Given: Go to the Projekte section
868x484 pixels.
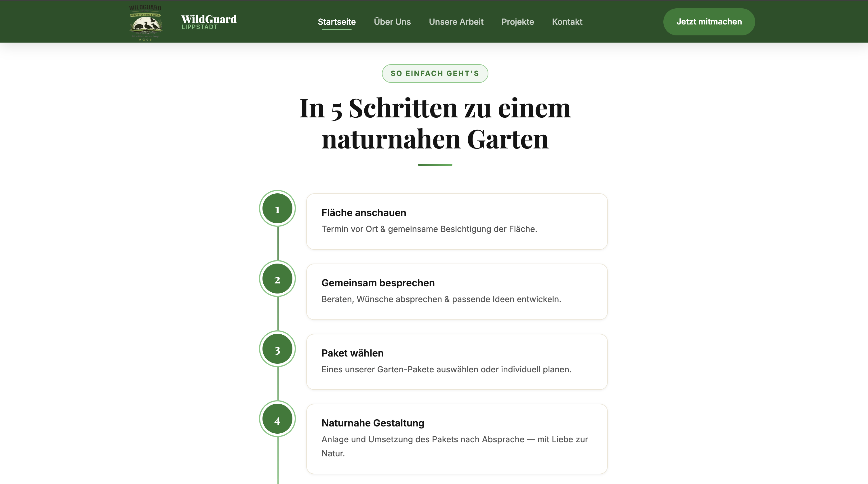Looking at the screenshot, I should (x=517, y=22).
